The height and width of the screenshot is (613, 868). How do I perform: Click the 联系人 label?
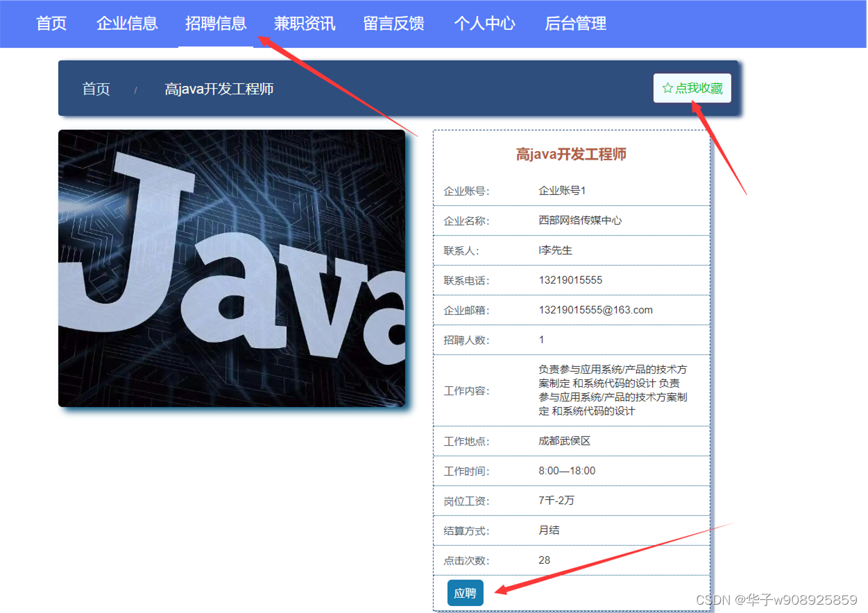461,251
